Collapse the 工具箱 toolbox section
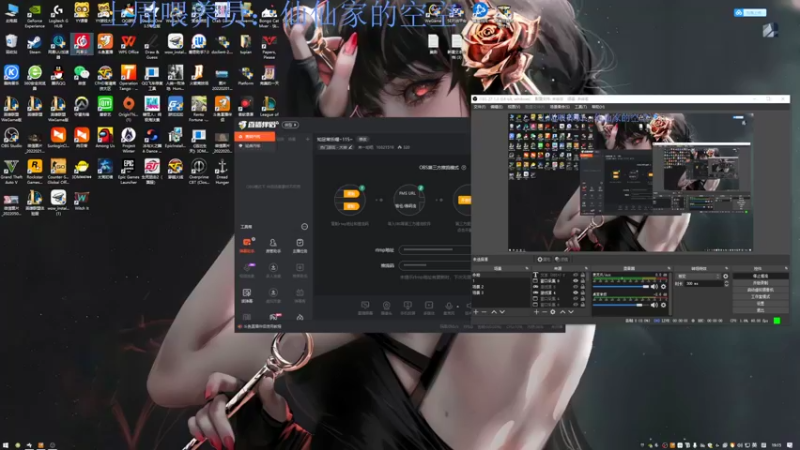Image resolution: width=800 pixels, height=450 pixels. tap(305, 227)
